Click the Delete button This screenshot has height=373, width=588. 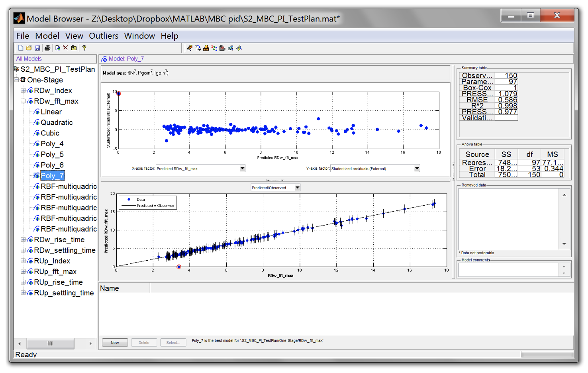coord(144,343)
